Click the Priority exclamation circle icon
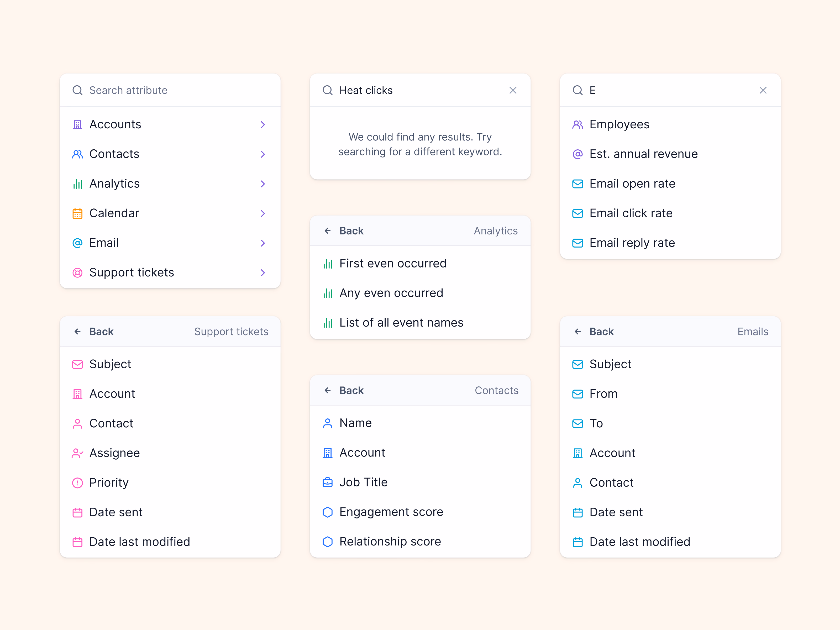Viewport: 840px width, 630px height. coord(77,483)
